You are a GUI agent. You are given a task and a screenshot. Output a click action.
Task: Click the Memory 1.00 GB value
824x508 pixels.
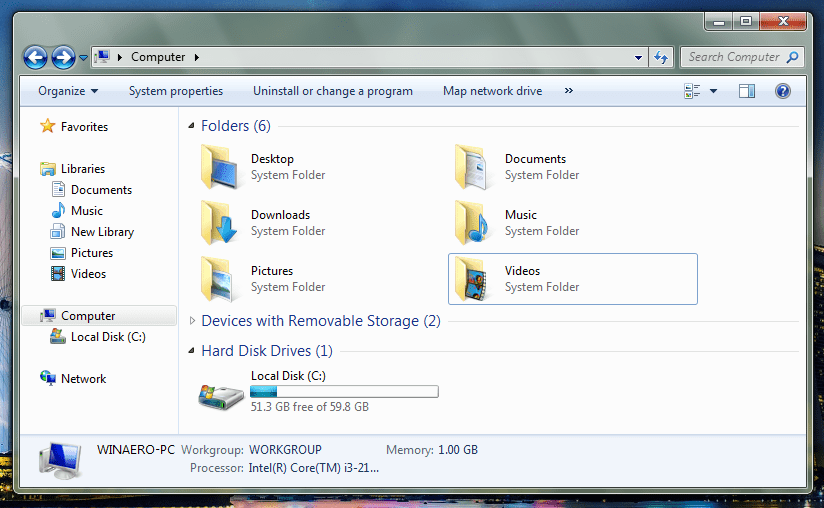[458, 450]
